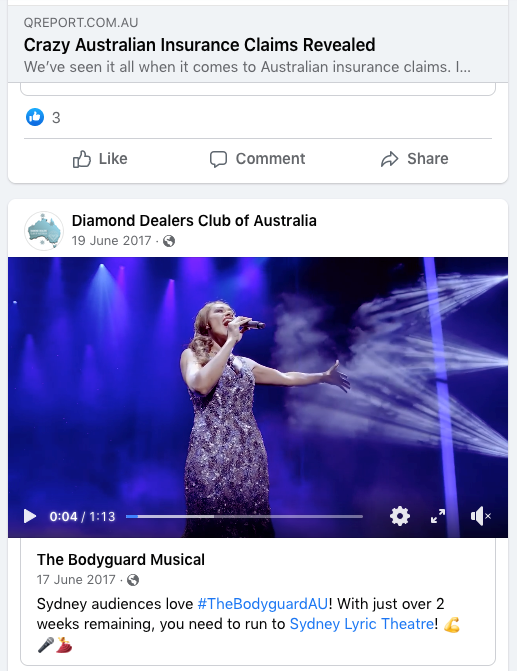
Task: Click the globe icon beside 17 June
Action: point(133,580)
